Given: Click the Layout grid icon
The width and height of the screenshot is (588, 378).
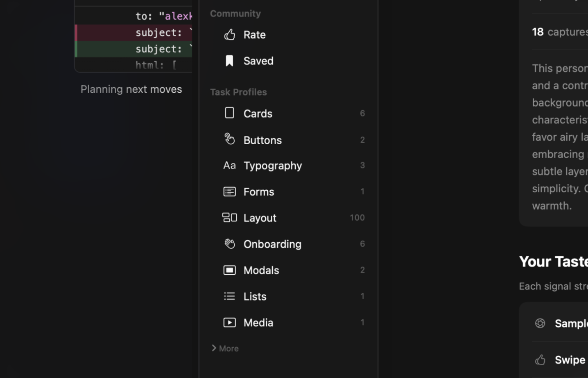Looking at the screenshot, I should [229, 217].
